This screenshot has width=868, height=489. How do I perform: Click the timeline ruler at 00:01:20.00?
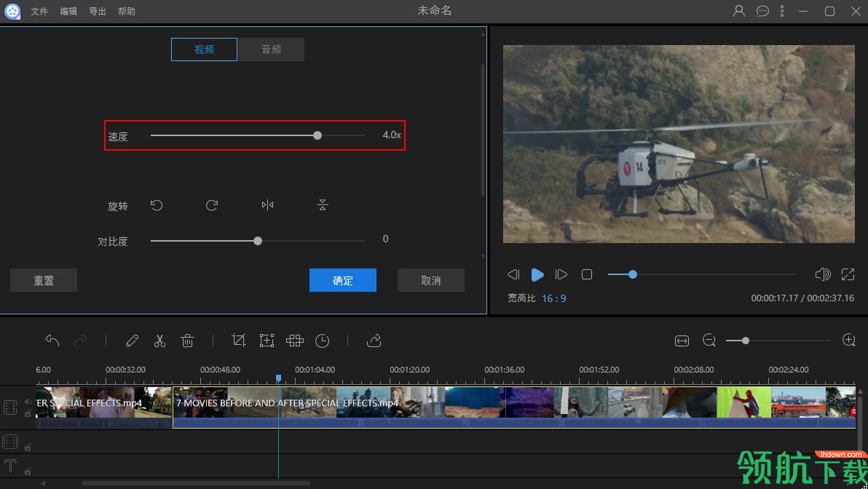click(x=410, y=370)
